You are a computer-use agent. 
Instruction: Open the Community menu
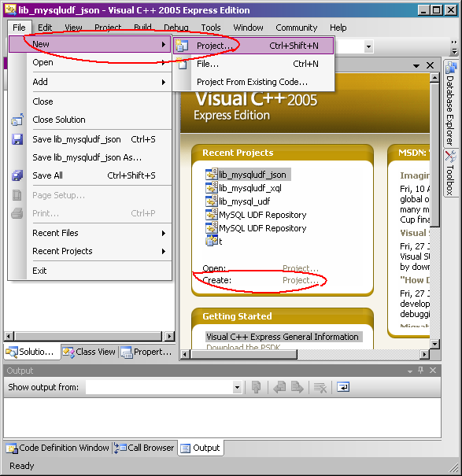pyautogui.click(x=297, y=28)
